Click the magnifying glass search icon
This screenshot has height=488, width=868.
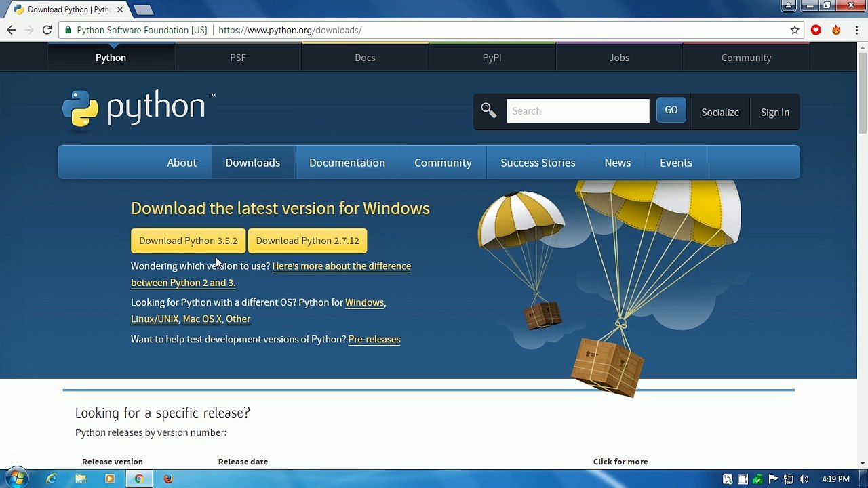click(488, 110)
